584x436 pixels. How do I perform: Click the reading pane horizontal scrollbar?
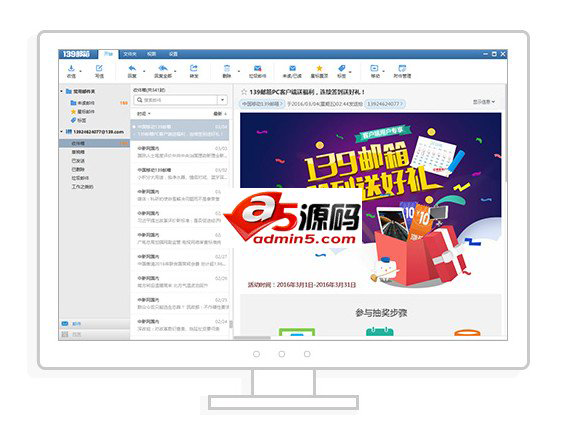point(252,338)
